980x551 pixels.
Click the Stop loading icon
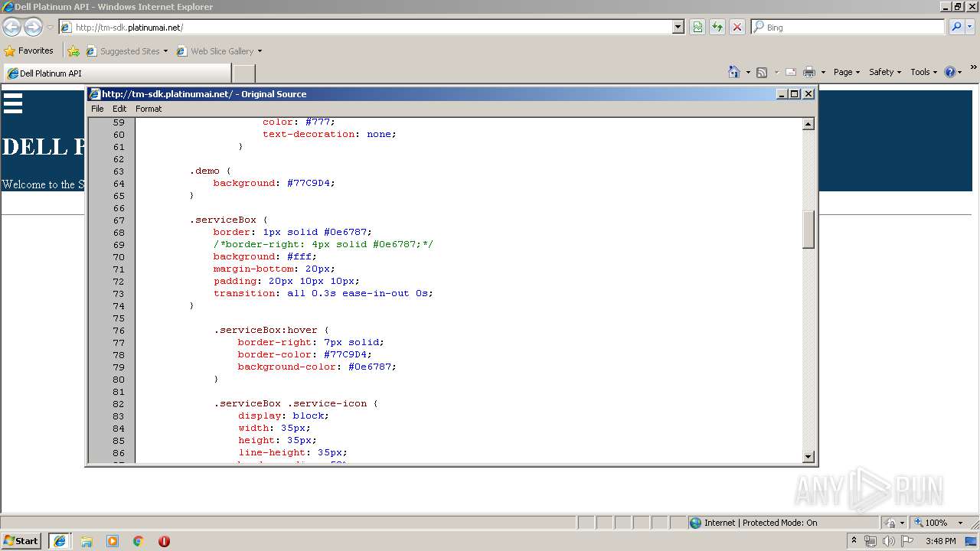tap(737, 27)
